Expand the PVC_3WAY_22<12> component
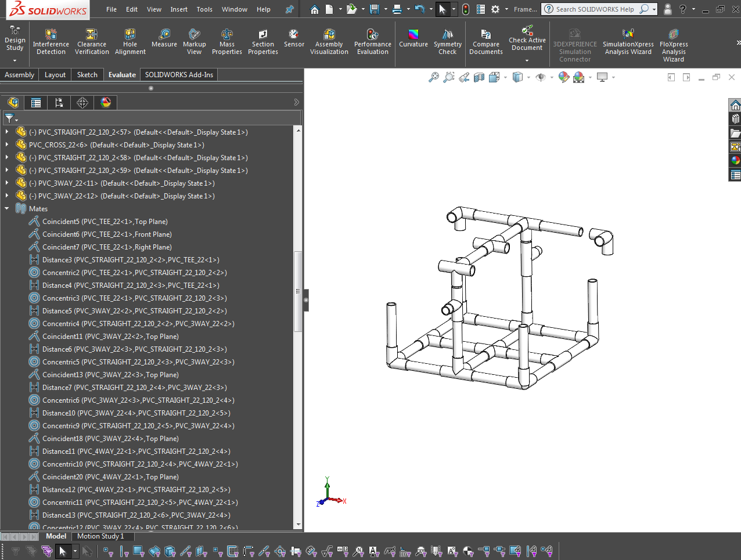Screen dimensions: 741x560 pos(7,196)
